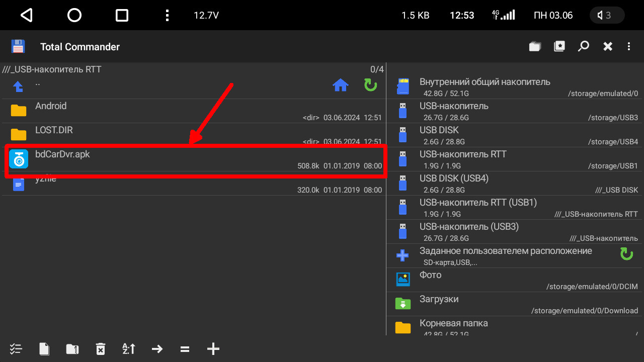Click the 1.5 KB network speed readout
Image resolution: width=644 pixels, height=362 pixels.
click(x=416, y=16)
